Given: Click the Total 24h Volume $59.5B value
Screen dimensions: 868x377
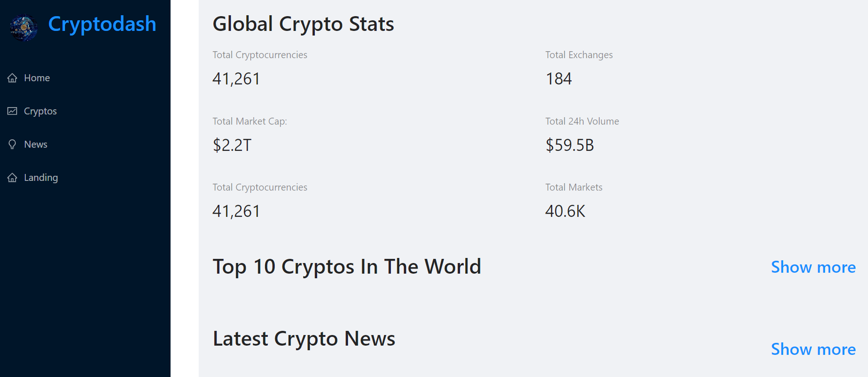Looking at the screenshot, I should click(570, 145).
